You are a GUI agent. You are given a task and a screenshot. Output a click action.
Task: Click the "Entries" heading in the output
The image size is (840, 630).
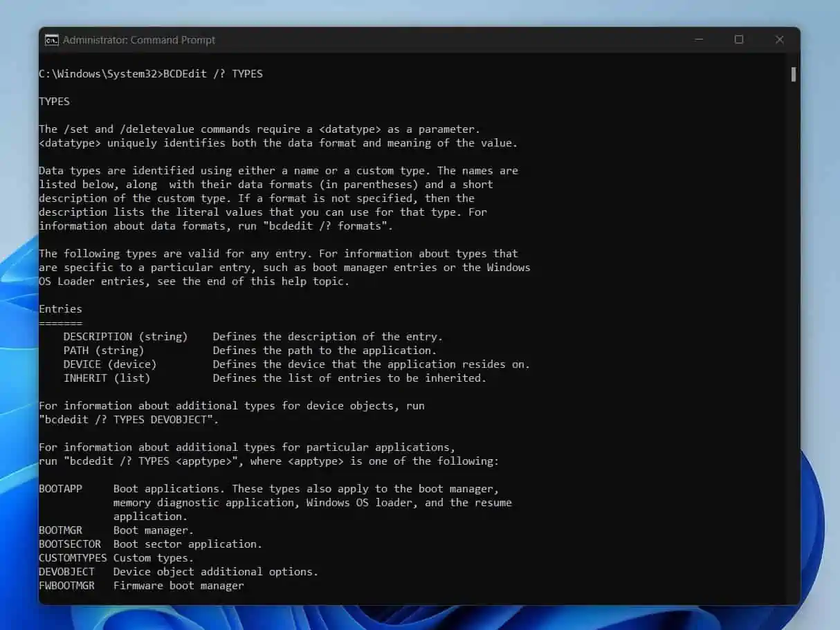[60, 309]
